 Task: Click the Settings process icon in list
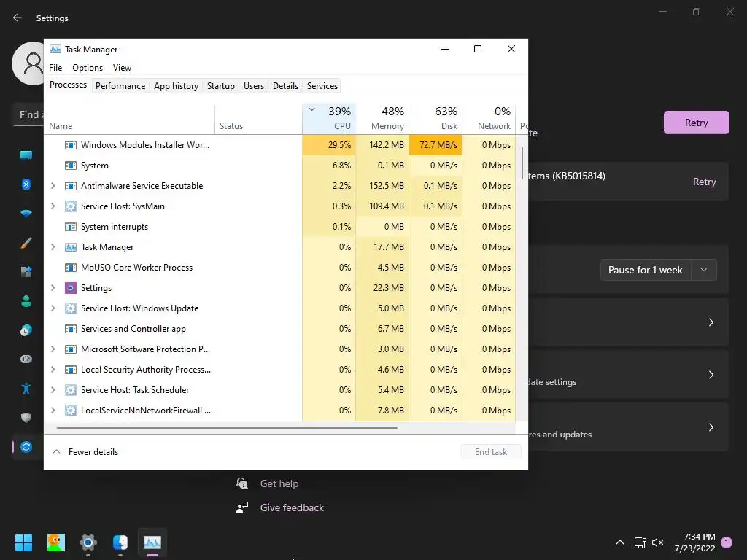[71, 287]
